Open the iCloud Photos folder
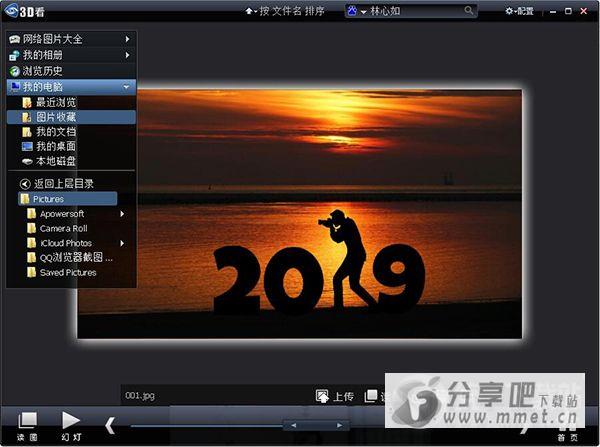600x447 pixels. [60, 243]
